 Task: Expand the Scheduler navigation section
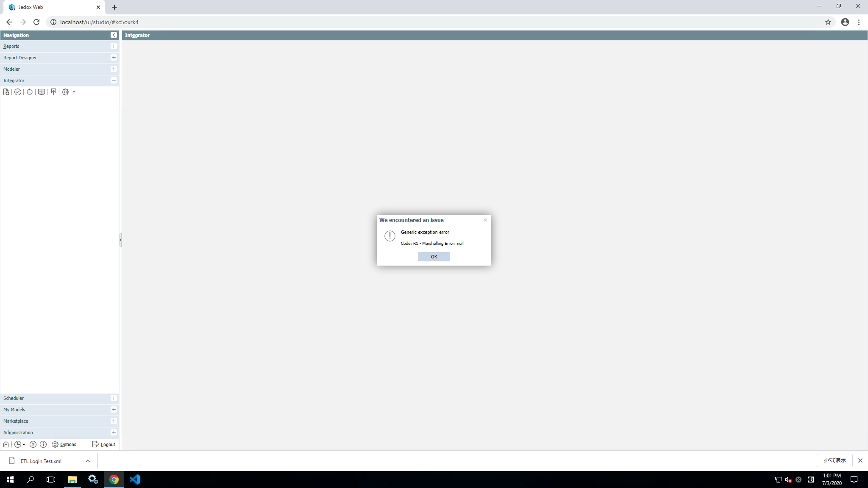tap(114, 398)
